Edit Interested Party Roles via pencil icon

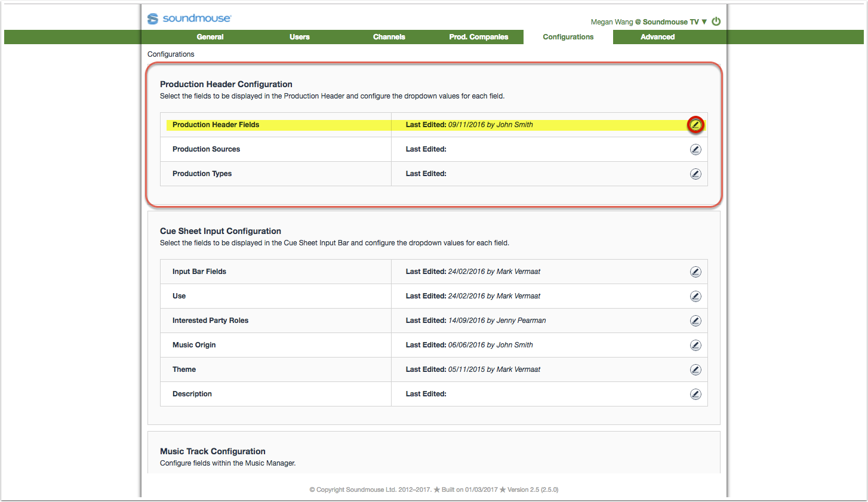[x=695, y=321]
